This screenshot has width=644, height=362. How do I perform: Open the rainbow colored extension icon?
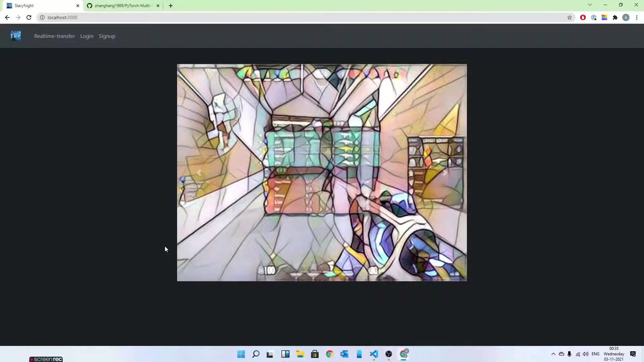tap(604, 17)
